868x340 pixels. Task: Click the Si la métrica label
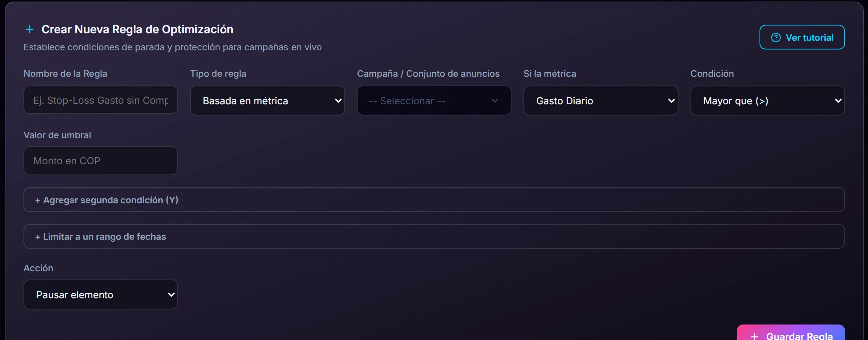pos(550,74)
